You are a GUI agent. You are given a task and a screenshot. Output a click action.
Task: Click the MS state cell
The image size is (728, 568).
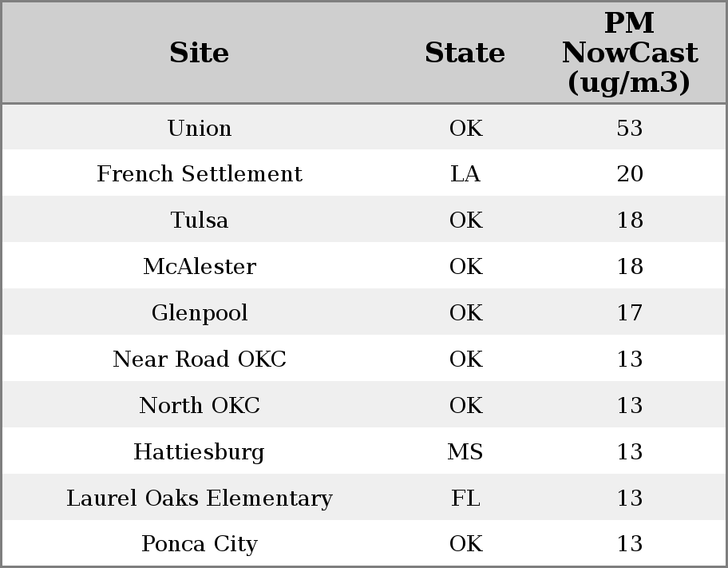click(x=465, y=452)
